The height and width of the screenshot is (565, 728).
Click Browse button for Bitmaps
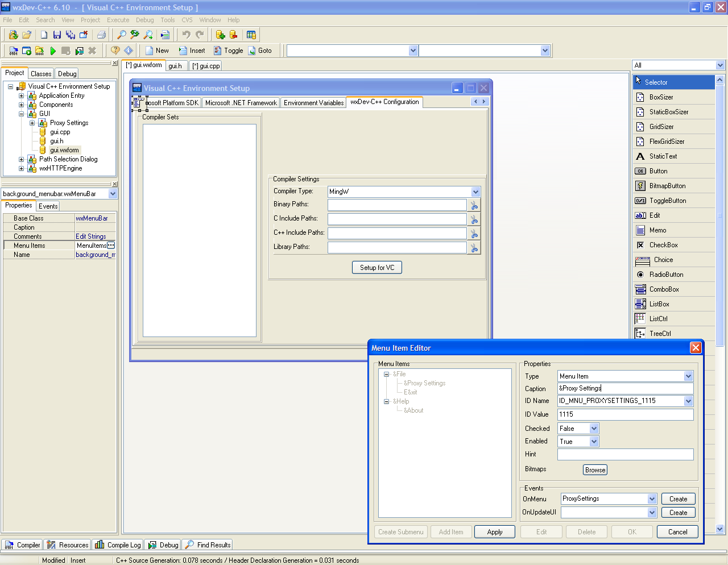point(595,470)
